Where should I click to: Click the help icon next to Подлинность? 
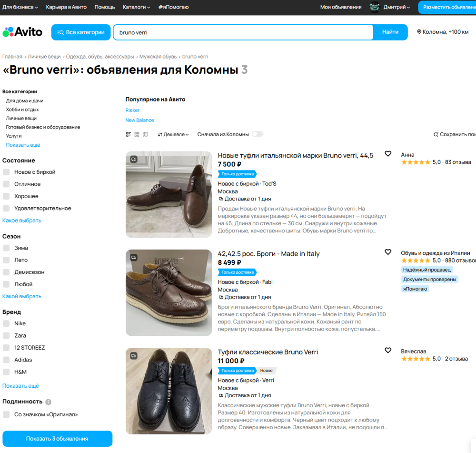click(x=49, y=402)
